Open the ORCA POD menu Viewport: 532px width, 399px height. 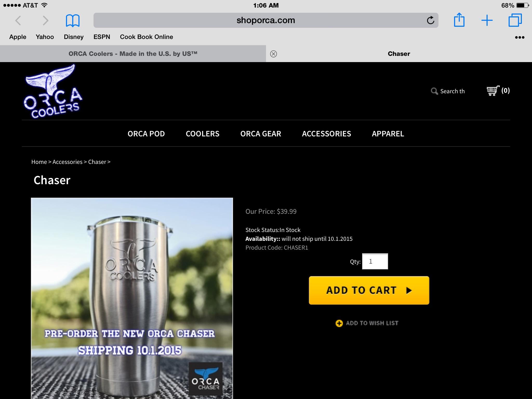pyautogui.click(x=146, y=134)
